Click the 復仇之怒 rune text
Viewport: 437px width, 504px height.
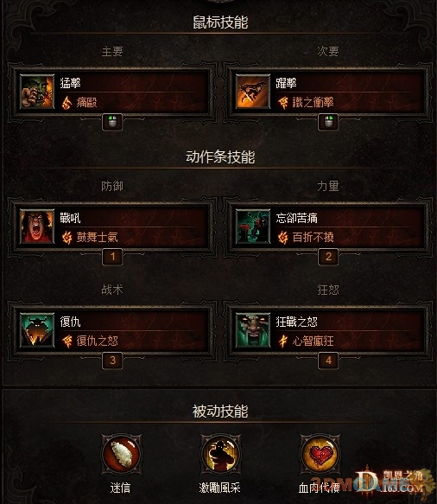pyautogui.click(x=97, y=341)
